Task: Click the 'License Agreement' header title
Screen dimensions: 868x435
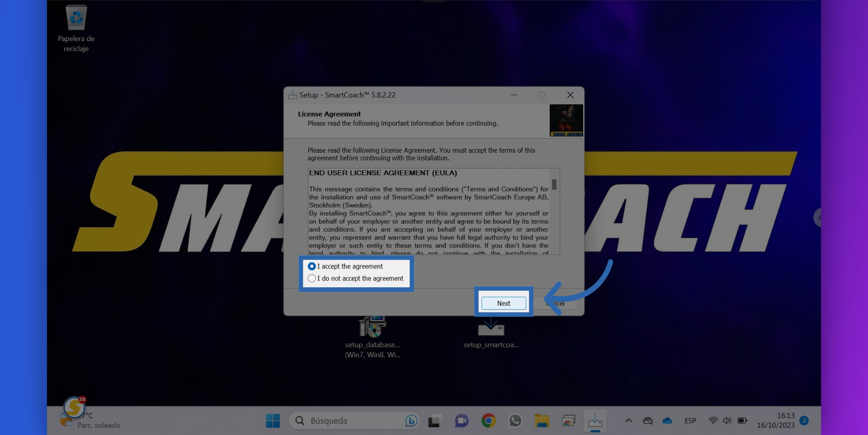Action: pyautogui.click(x=329, y=114)
